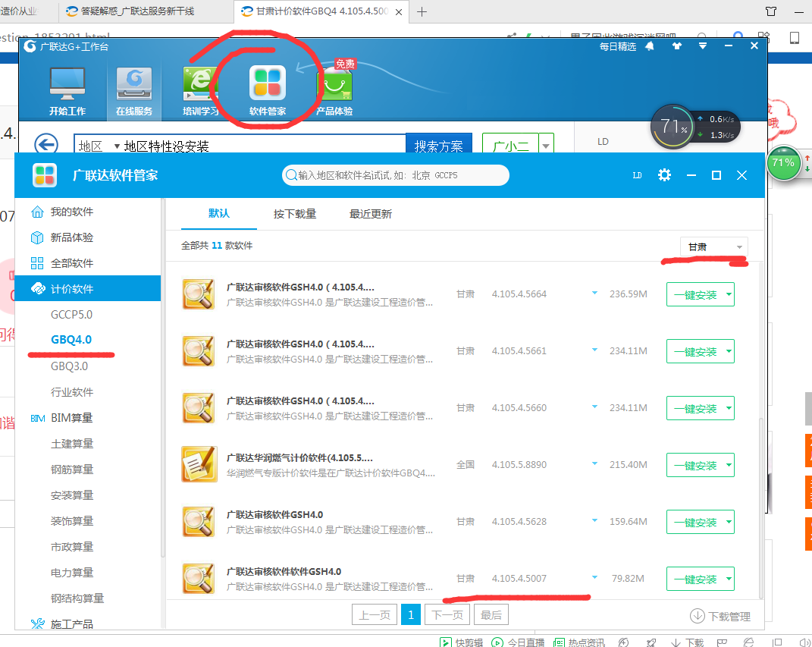This screenshot has width=812, height=647.
Task: Switch to 默认 sort tab
Action: pyautogui.click(x=218, y=213)
